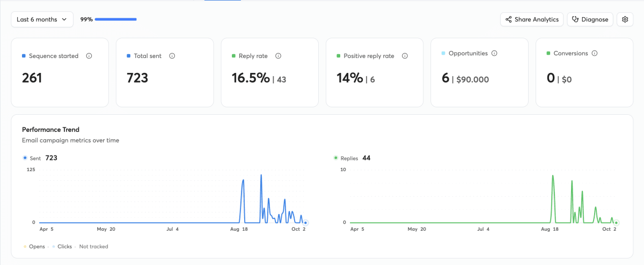Screen dimensions: 644x265
Task: Open the Last 6 months date range dropdown
Action: click(x=42, y=19)
